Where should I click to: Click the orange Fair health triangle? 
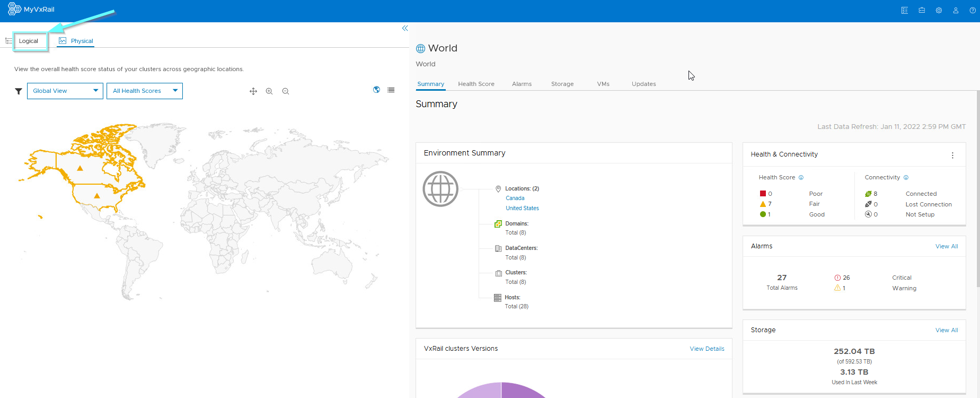[763, 204]
